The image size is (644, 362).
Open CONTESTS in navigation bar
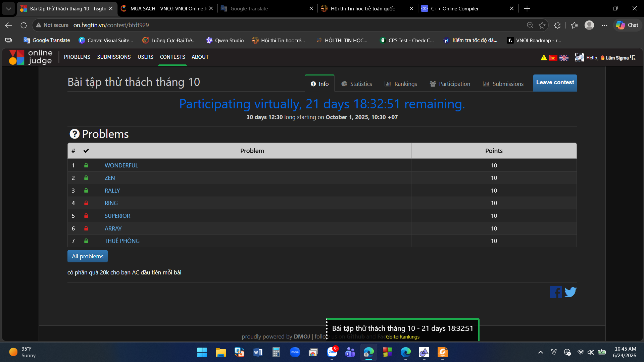(x=172, y=57)
